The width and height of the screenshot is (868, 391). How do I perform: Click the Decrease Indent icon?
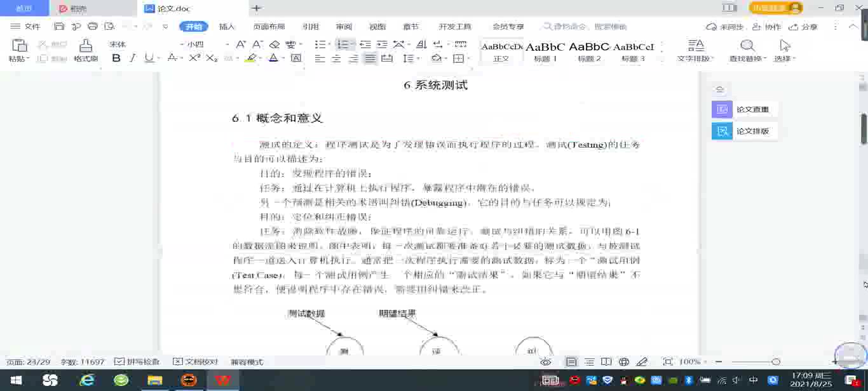[365, 44]
